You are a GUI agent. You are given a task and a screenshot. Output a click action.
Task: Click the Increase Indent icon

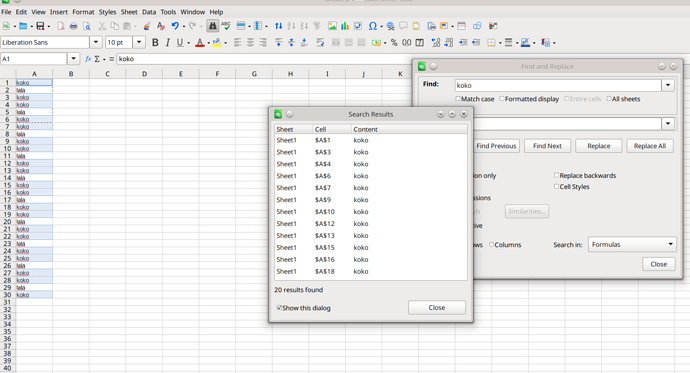[463, 43]
